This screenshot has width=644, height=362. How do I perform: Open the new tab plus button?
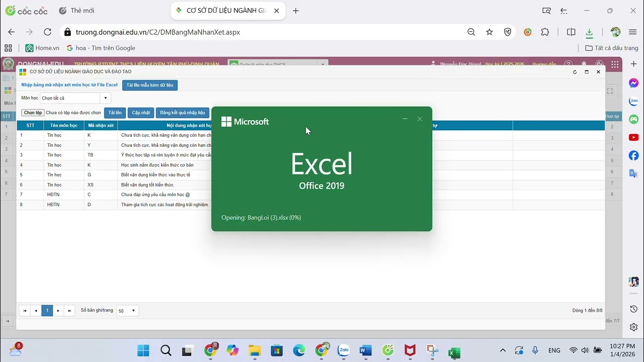coord(296,11)
